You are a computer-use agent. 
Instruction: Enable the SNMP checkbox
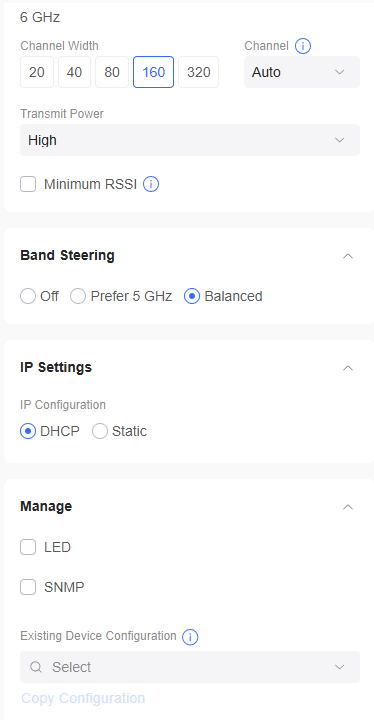click(28, 587)
